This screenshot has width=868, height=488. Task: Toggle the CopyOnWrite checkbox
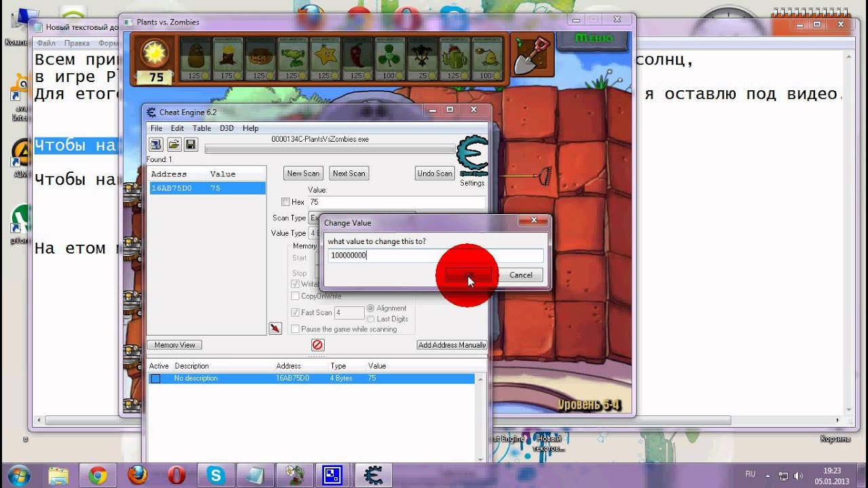coord(295,296)
